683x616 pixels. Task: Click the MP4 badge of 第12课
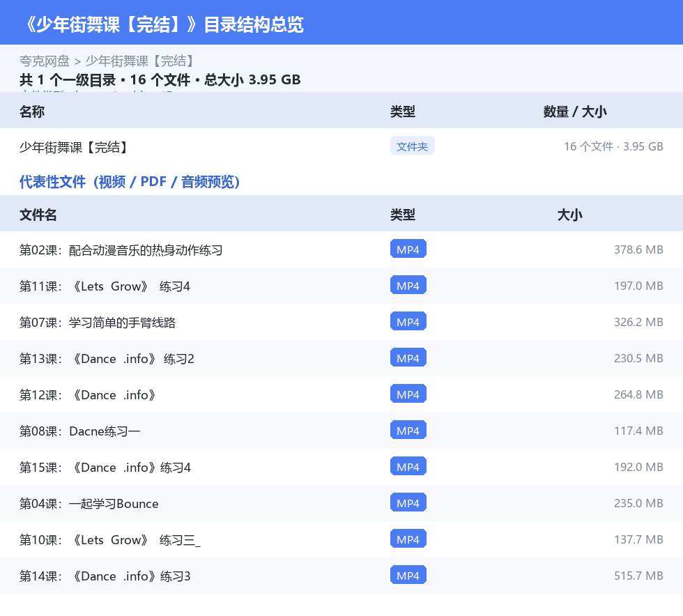coord(408,394)
